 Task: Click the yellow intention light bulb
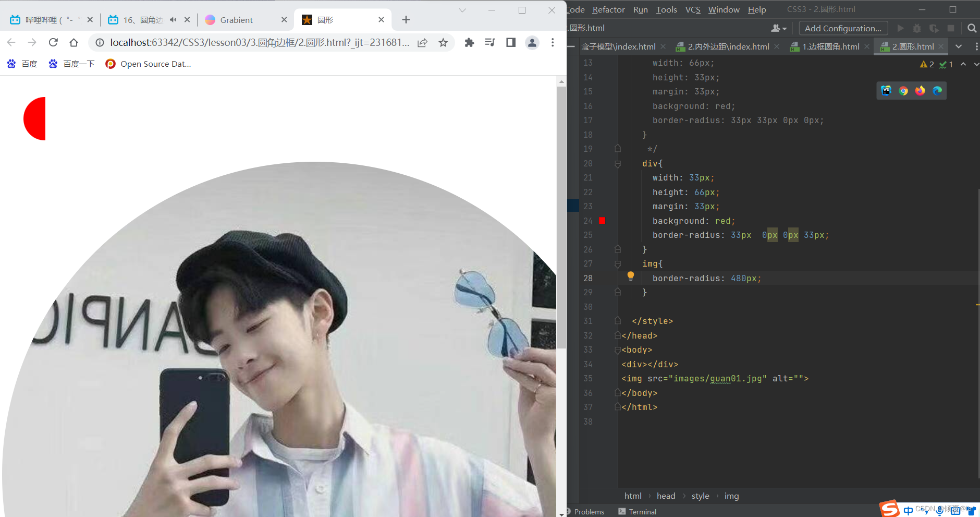point(631,276)
